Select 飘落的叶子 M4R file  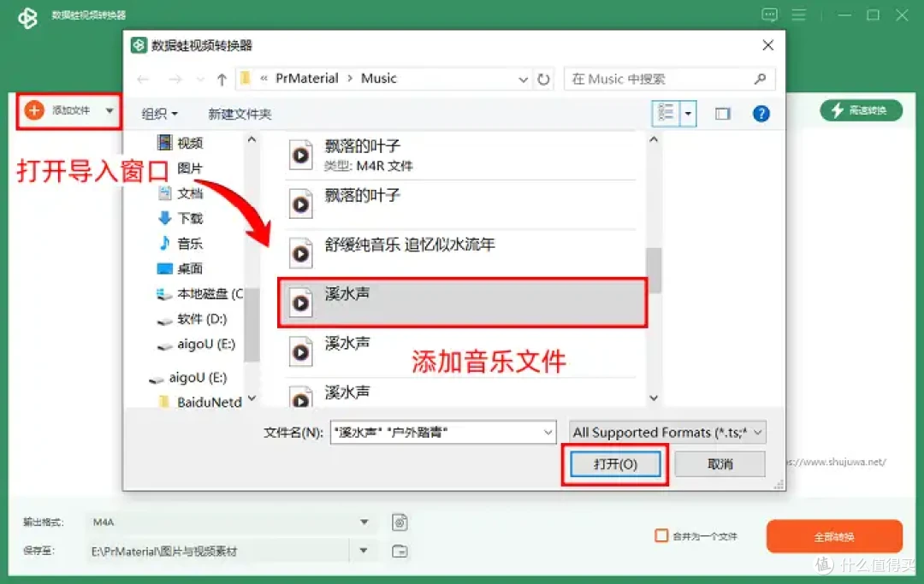click(x=460, y=156)
